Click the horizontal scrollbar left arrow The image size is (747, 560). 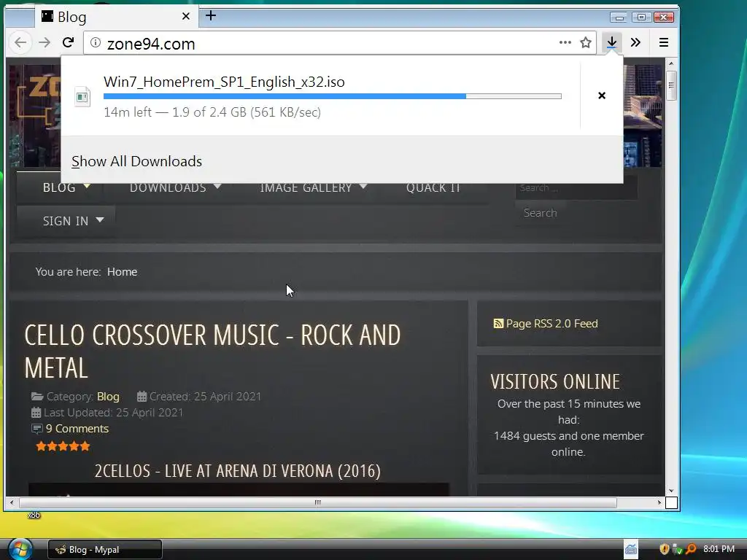coord(12,502)
